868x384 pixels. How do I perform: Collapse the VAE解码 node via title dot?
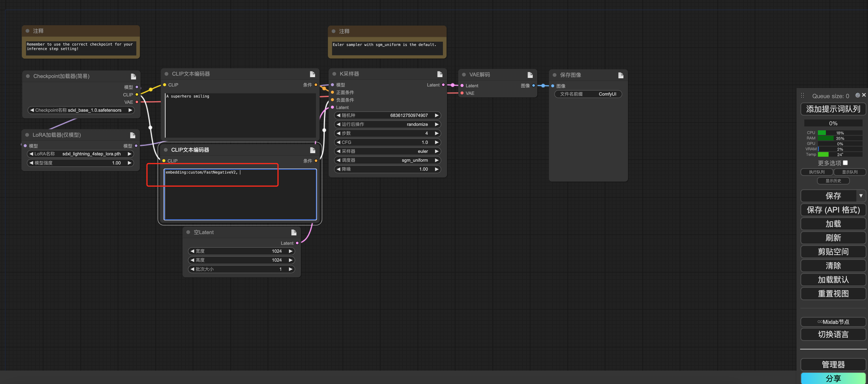[464, 75]
